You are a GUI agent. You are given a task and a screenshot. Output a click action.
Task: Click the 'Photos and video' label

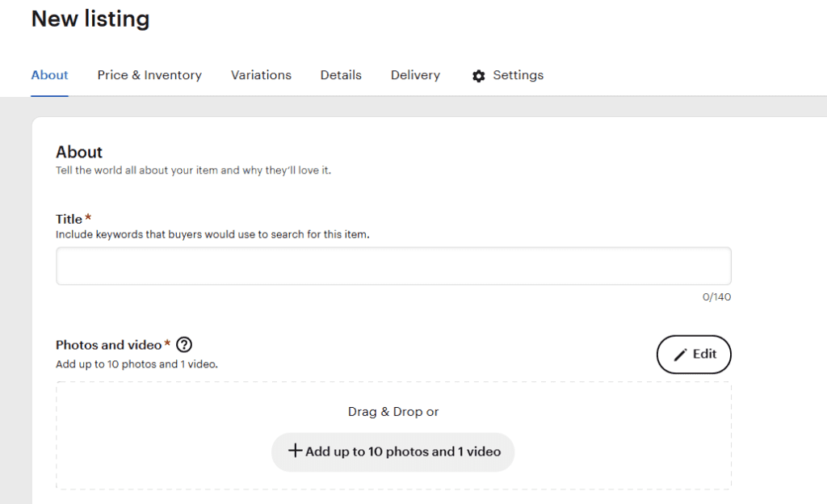(x=109, y=345)
